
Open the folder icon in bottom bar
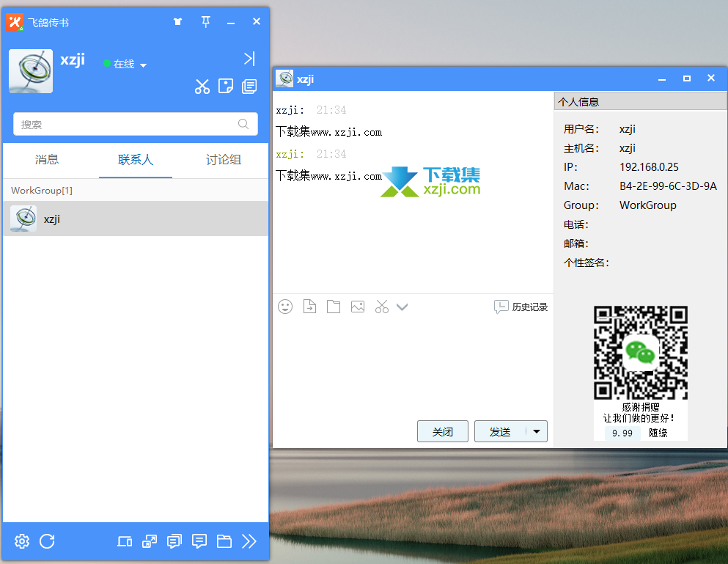point(224,541)
